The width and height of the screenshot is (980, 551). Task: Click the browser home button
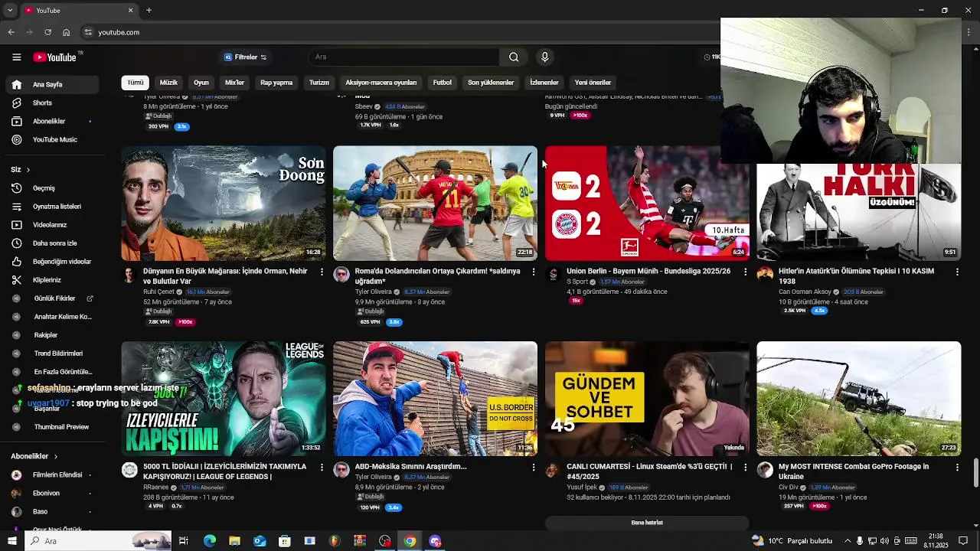[x=66, y=32]
